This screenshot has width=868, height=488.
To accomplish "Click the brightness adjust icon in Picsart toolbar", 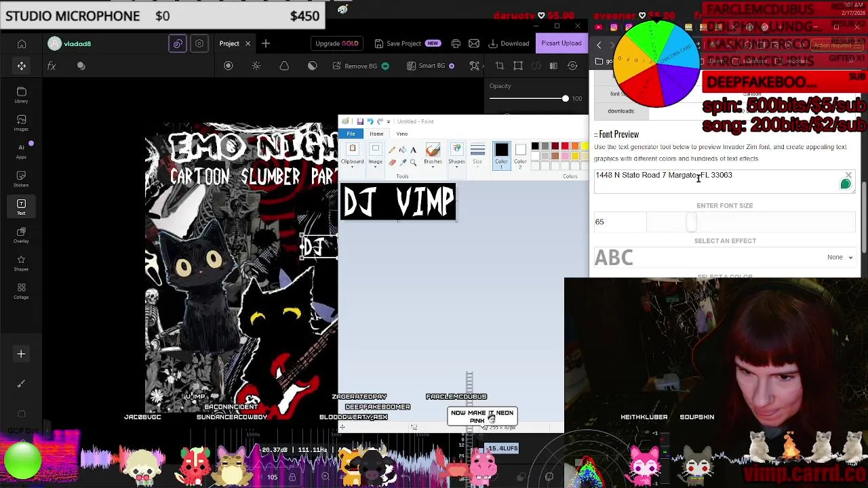I will (x=256, y=66).
